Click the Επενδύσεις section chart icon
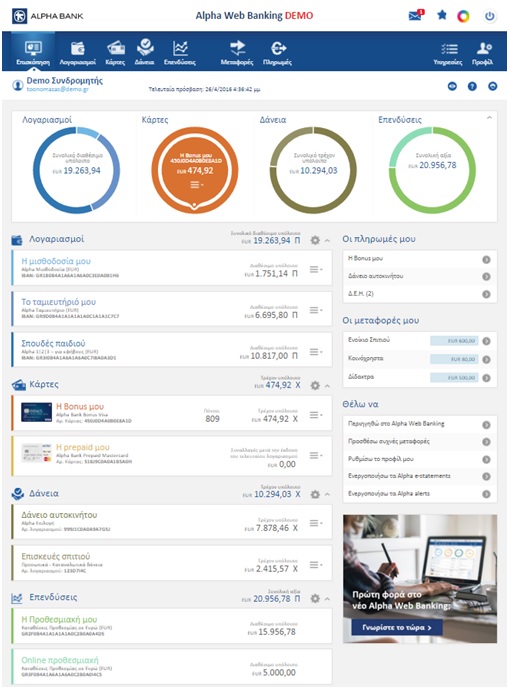509x689 pixels. pyautogui.click(x=17, y=598)
